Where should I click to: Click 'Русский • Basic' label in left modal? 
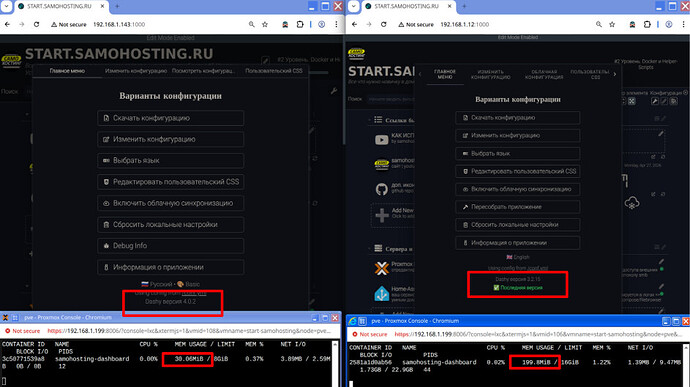coord(170,284)
